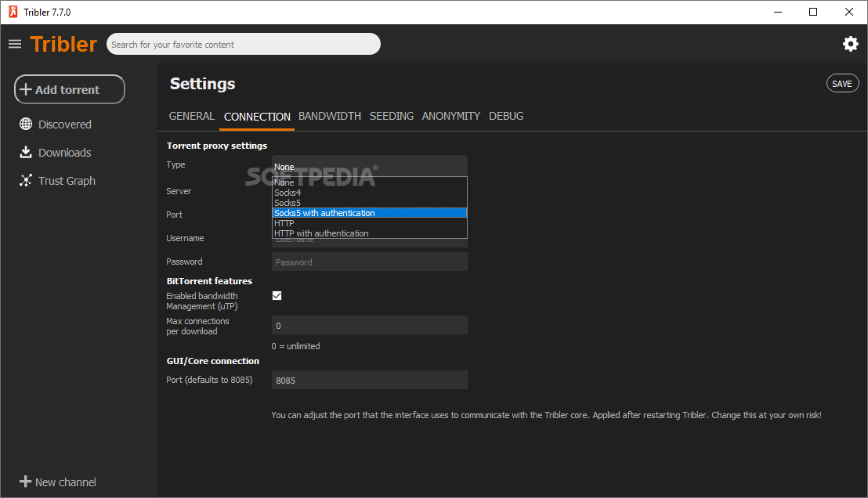Click the Torrent proxy settings heading
The width and height of the screenshot is (868, 498).
[217, 146]
